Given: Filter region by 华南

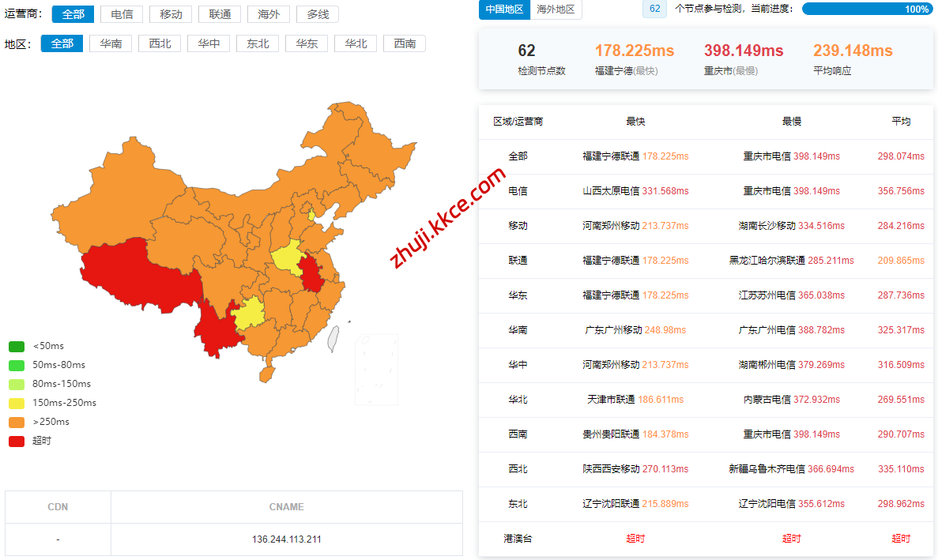Looking at the screenshot, I should click(111, 43).
